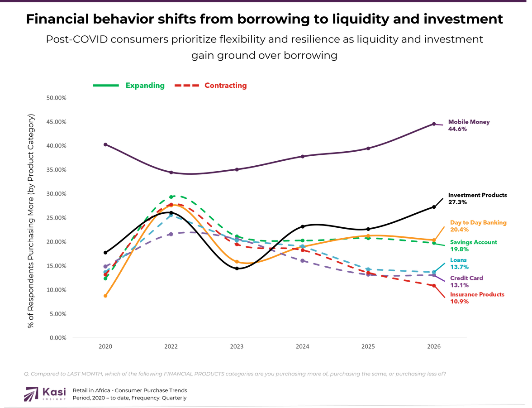The image size is (532, 408).
Task: Click the 2024 x-axis year label
Action: pos(302,346)
